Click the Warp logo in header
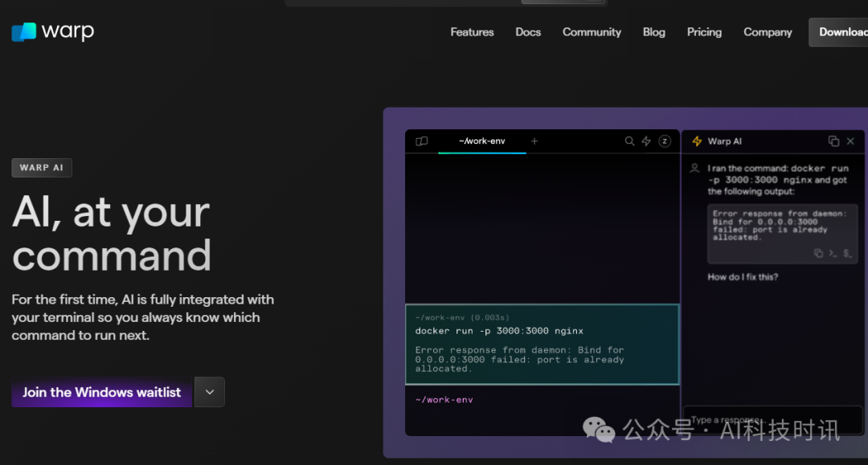The width and height of the screenshot is (868, 465). tap(53, 31)
